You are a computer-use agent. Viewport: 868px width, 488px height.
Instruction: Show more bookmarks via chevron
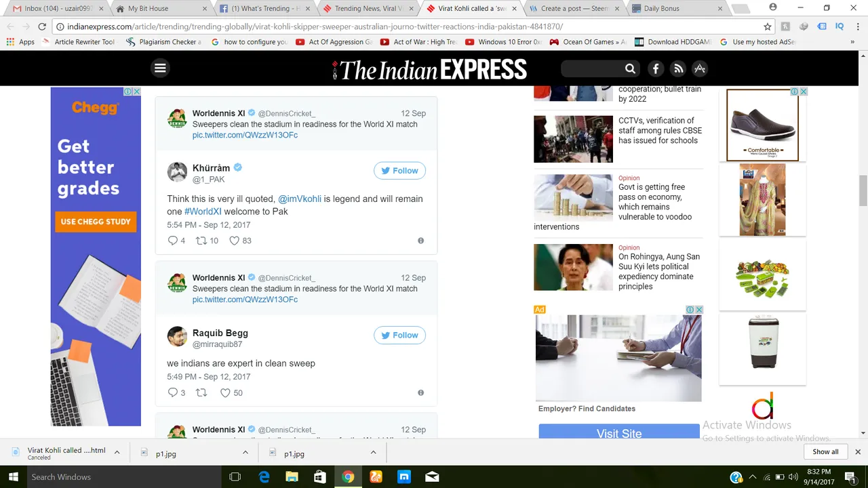click(852, 42)
